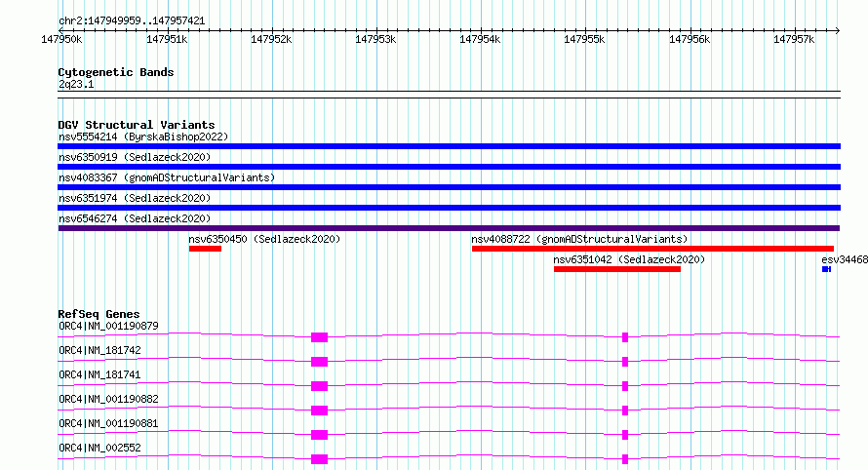Select the small exon of ORC4|NM_001190882

click(x=625, y=411)
